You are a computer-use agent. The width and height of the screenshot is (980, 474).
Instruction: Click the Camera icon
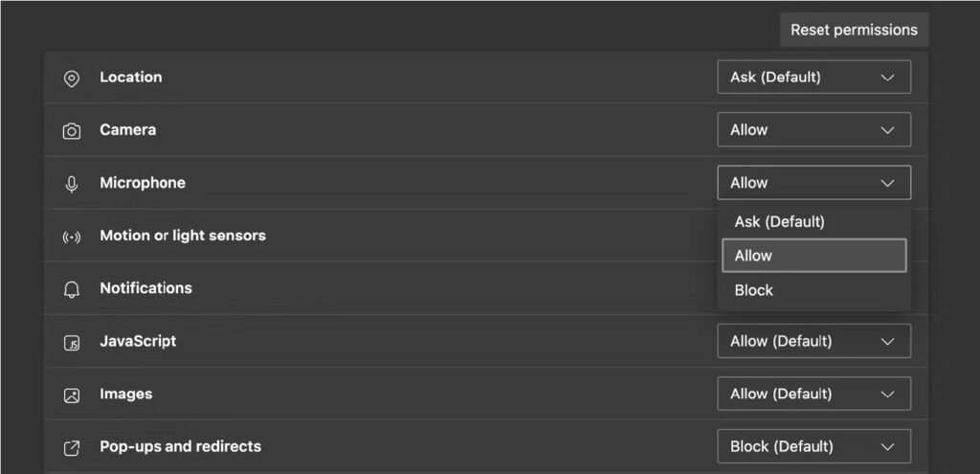[x=72, y=131]
